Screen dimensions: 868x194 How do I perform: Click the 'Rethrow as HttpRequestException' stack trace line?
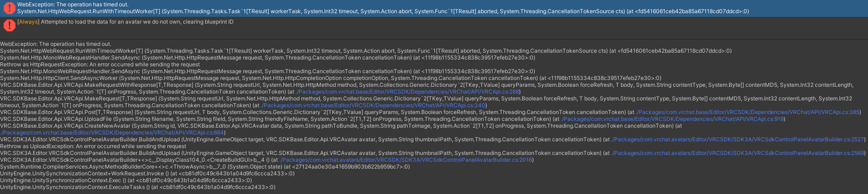[x=100, y=65]
